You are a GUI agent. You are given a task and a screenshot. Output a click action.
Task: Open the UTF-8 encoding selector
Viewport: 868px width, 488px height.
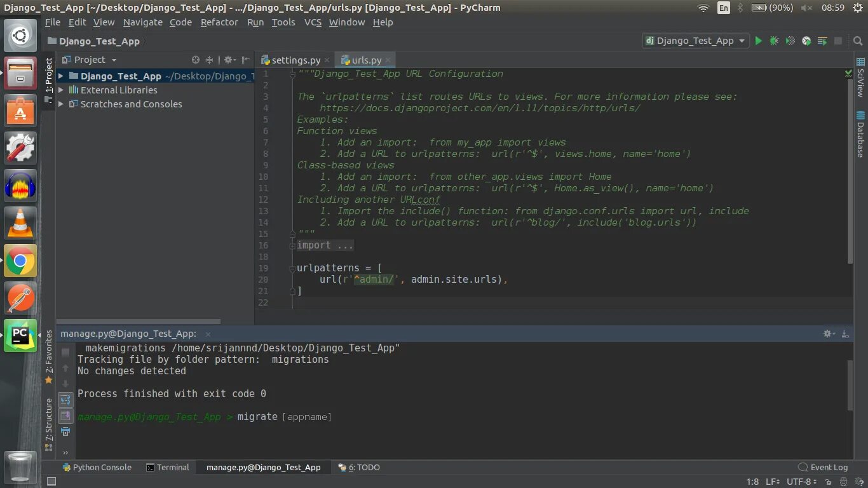point(801,482)
